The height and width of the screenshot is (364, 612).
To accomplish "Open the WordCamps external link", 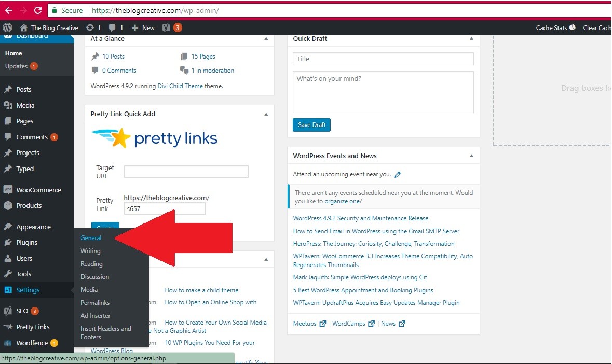I will click(x=353, y=324).
